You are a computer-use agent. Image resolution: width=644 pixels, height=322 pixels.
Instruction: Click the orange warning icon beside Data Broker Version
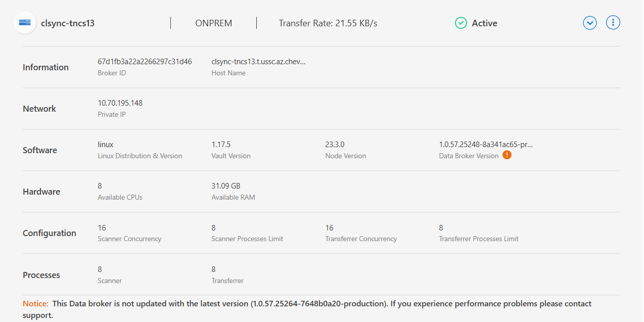[x=507, y=155]
